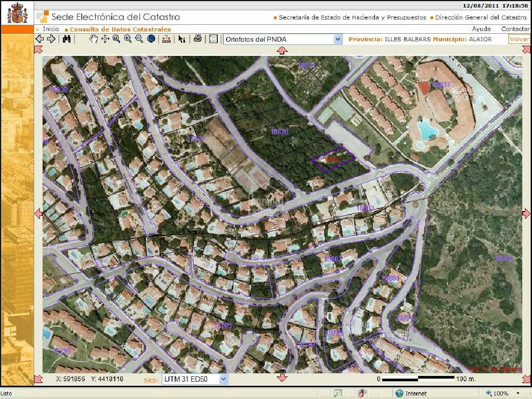Open the 100% browser zoom dropdown
This screenshot has height=399, width=532.
pos(518,393)
